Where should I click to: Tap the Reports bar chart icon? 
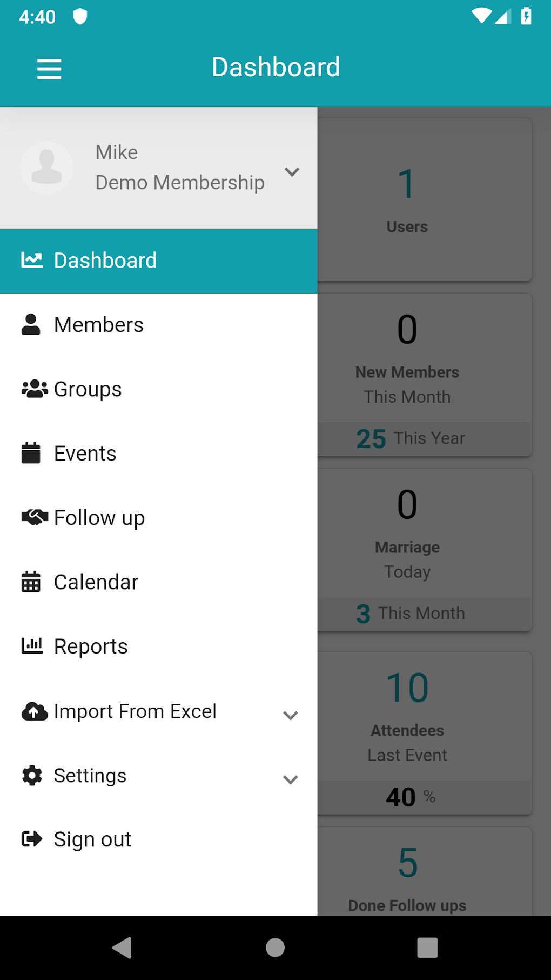(x=32, y=646)
